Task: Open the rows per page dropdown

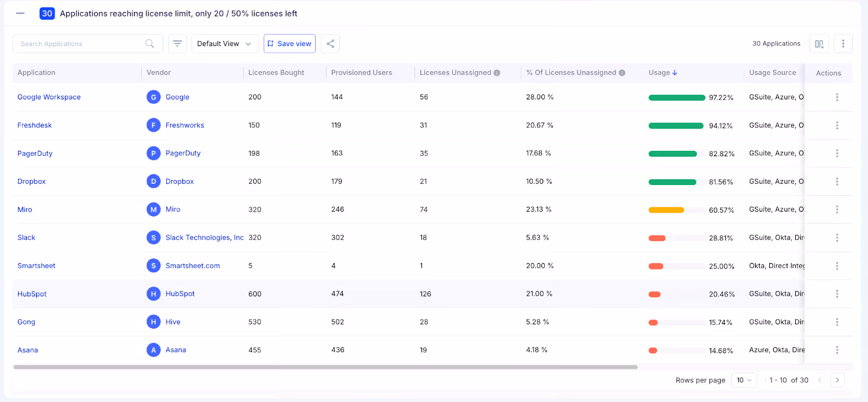Action: coord(744,380)
